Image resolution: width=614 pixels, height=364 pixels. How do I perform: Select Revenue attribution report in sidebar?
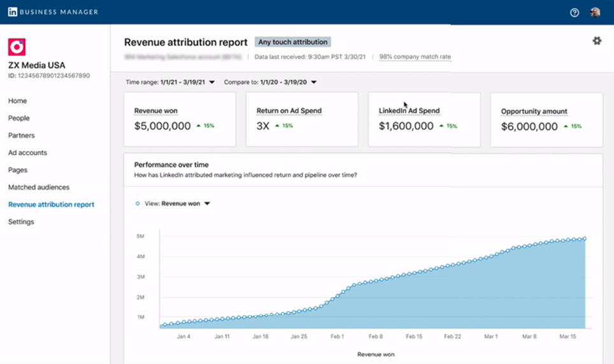coord(52,204)
